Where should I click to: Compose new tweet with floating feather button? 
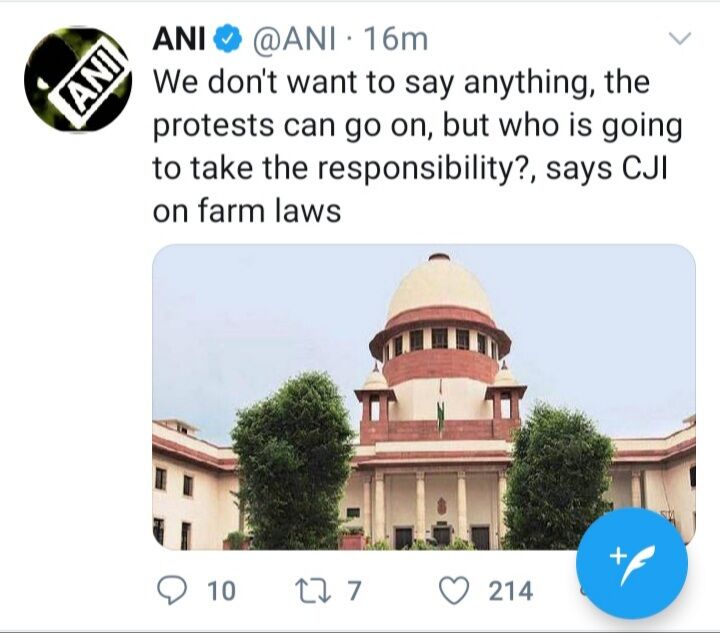tap(632, 563)
